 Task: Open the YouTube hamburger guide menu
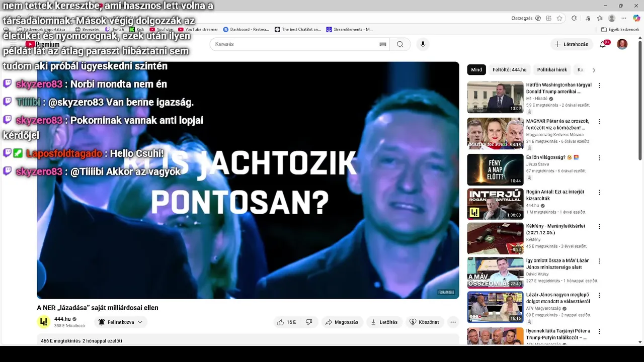tap(14, 44)
